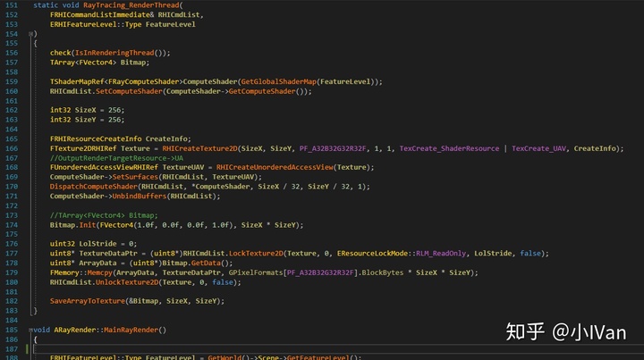Click line number 166 in gutter

click(x=12, y=148)
